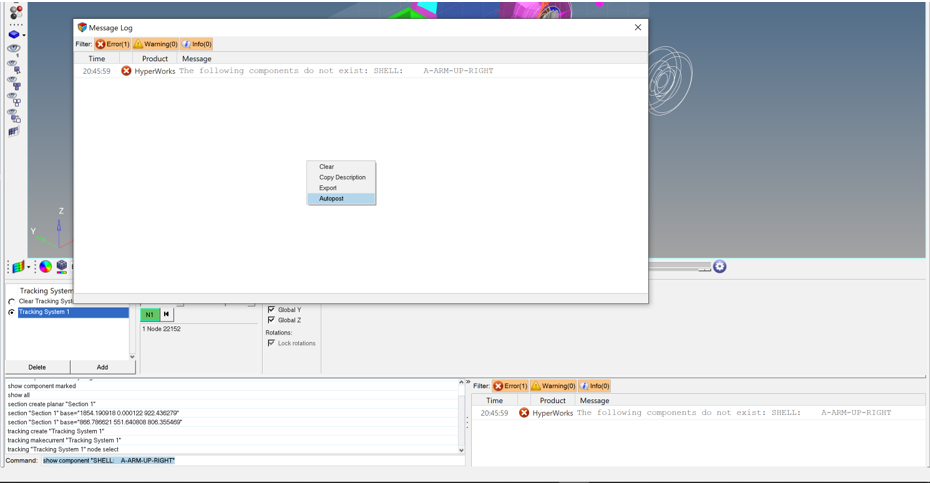Screen dimensions: 930x484
Task: Click 20:45:59 timestamp in Message Log window
Action: (x=97, y=71)
